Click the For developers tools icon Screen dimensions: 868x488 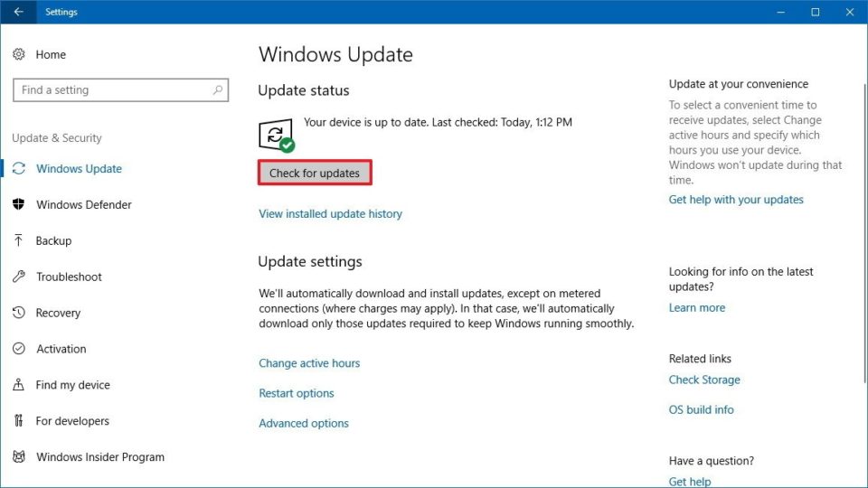19,421
